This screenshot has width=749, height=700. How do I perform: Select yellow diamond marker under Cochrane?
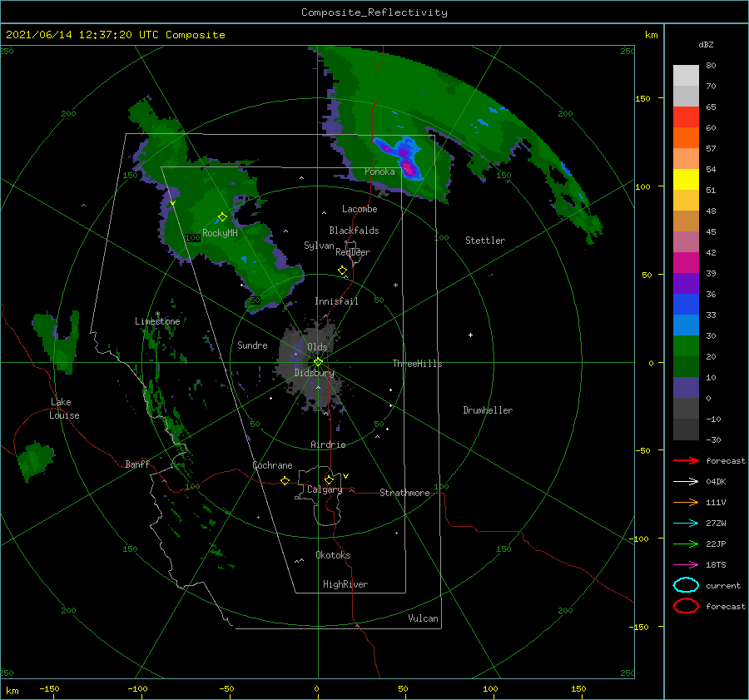tap(285, 481)
